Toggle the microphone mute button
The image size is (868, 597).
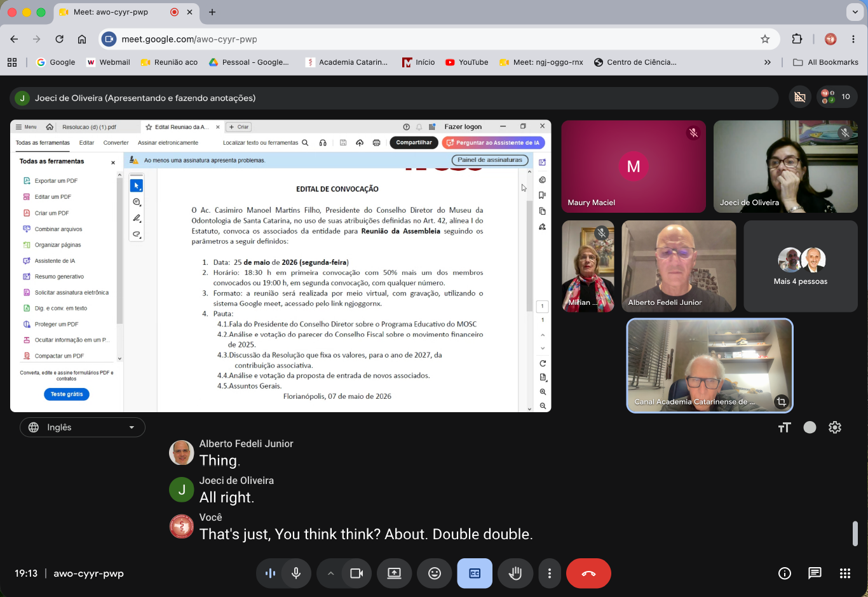click(x=295, y=574)
